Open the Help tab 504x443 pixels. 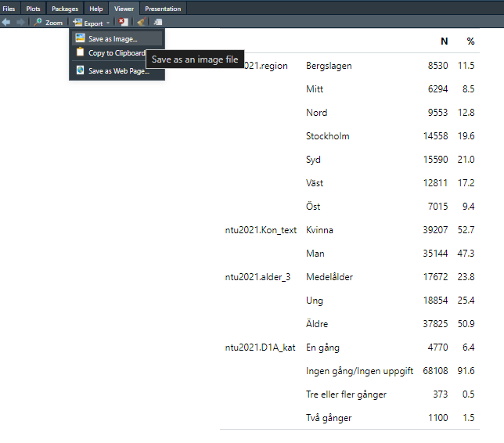point(95,9)
